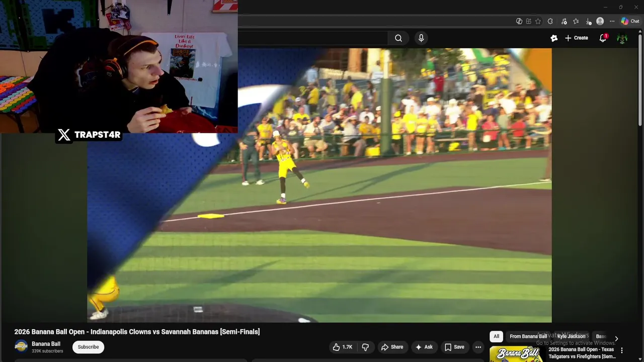The width and height of the screenshot is (644, 362).
Task: Click the YouTube search input field
Action: [312, 38]
